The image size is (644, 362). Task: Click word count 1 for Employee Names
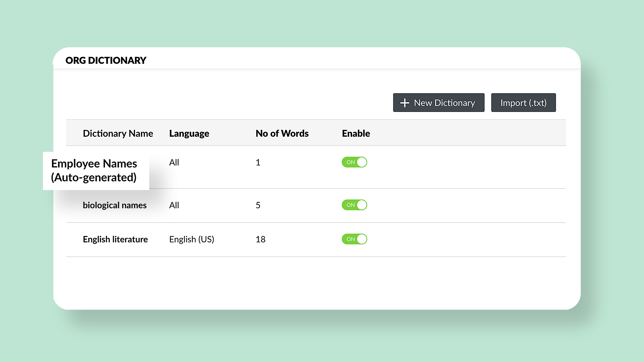(x=258, y=163)
